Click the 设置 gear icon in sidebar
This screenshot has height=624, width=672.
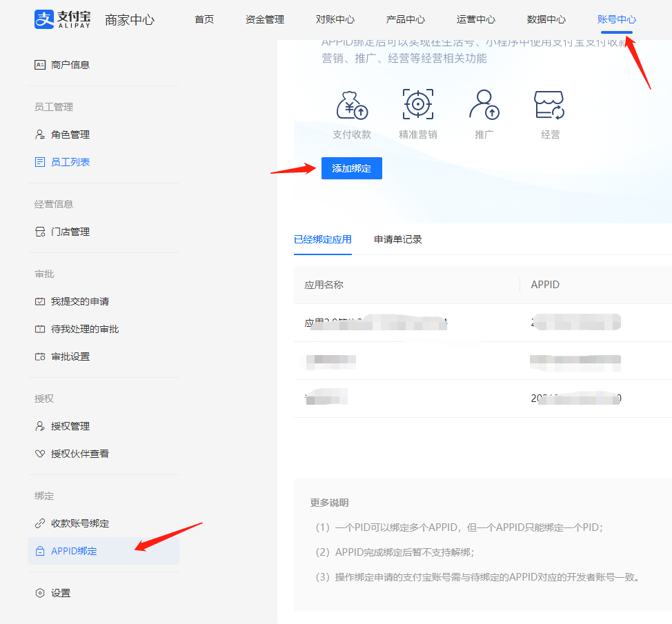[40, 593]
